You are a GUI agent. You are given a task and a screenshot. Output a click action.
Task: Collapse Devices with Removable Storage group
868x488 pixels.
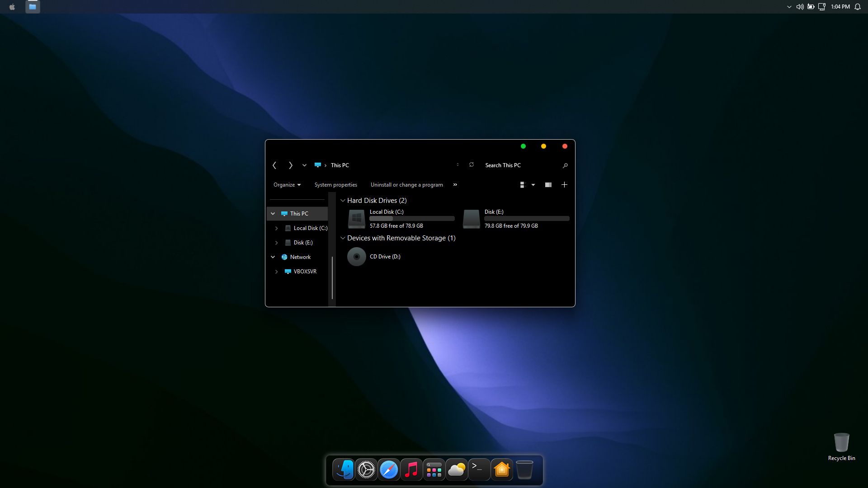click(343, 238)
